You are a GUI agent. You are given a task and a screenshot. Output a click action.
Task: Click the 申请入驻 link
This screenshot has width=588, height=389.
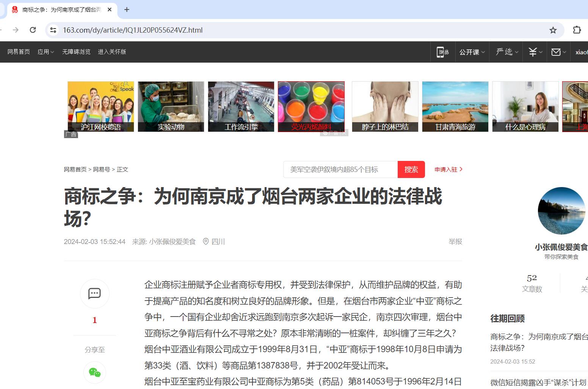(x=448, y=169)
